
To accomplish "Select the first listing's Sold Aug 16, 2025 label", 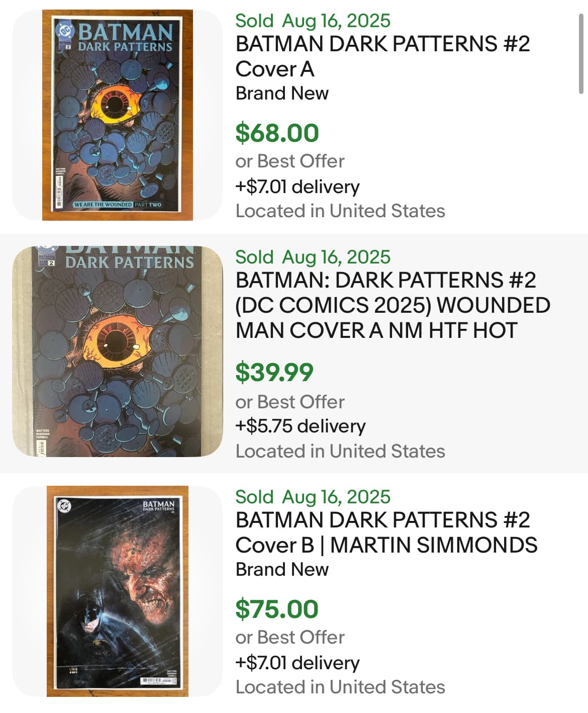I will point(313,21).
